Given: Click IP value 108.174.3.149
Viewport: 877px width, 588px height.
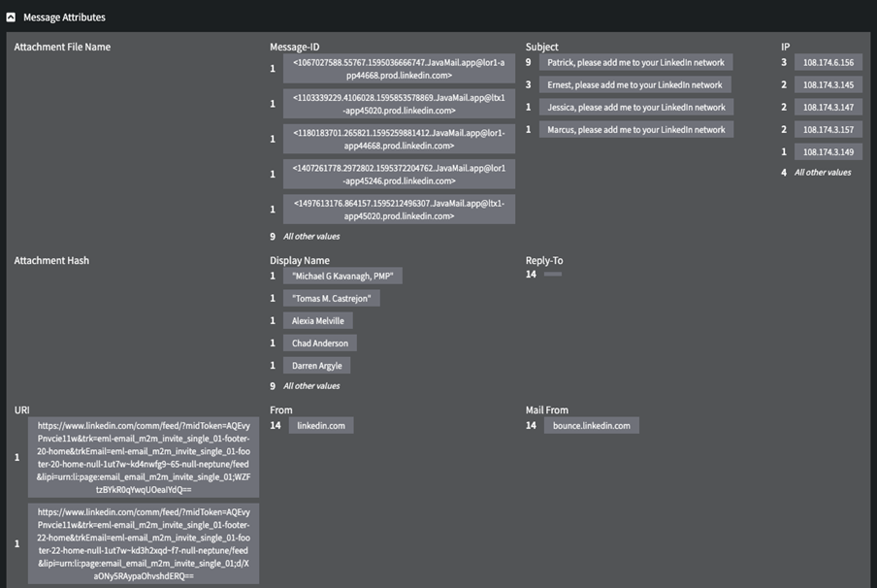Looking at the screenshot, I should point(828,152).
